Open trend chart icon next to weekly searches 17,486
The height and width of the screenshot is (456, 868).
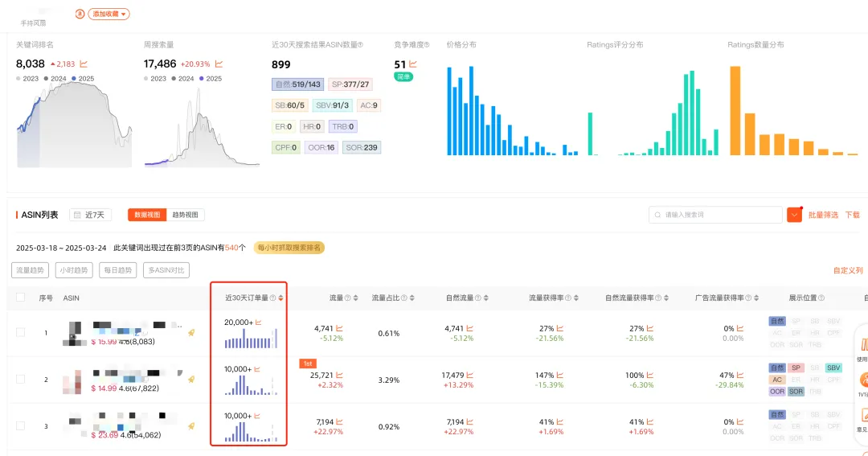click(x=219, y=64)
